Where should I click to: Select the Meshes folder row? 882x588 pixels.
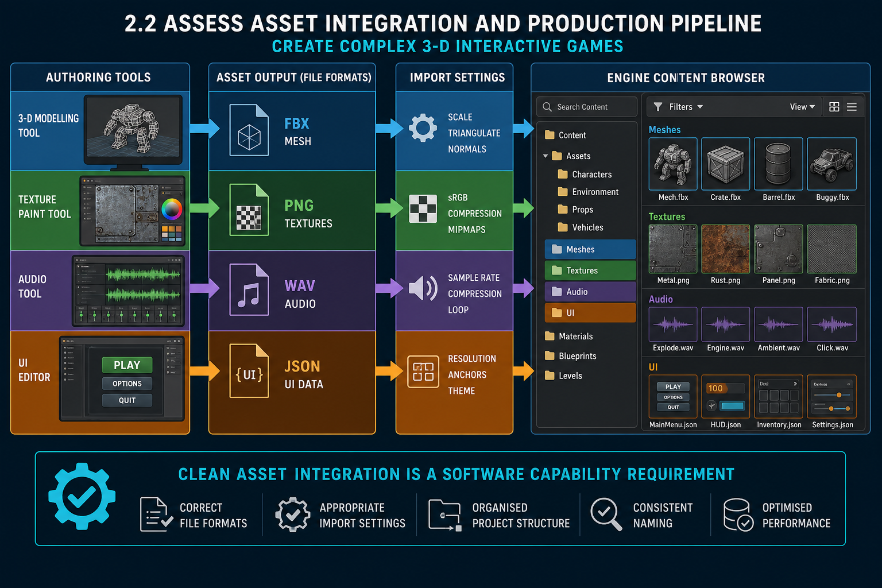(x=590, y=249)
